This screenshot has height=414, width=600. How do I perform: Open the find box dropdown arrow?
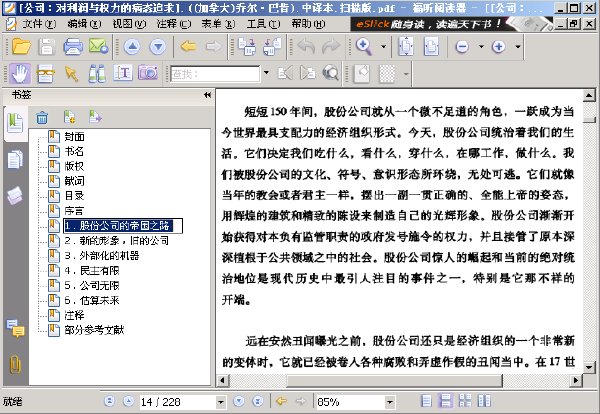click(x=266, y=73)
